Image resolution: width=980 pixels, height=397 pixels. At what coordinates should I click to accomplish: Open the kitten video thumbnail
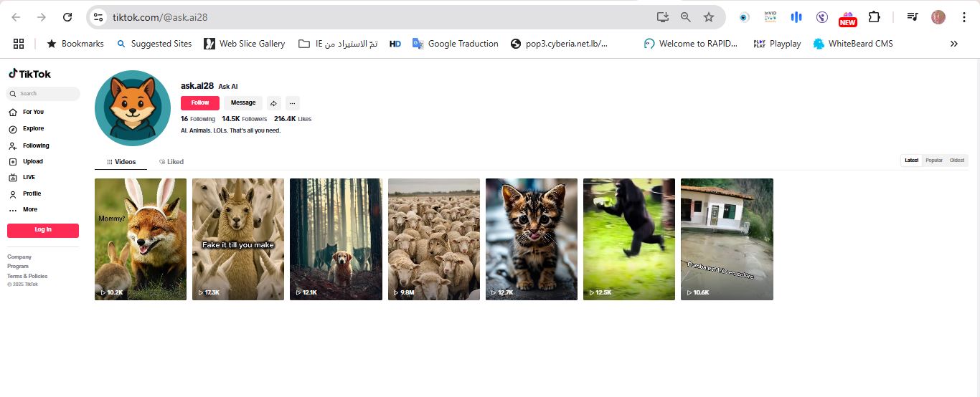coord(531,239)
